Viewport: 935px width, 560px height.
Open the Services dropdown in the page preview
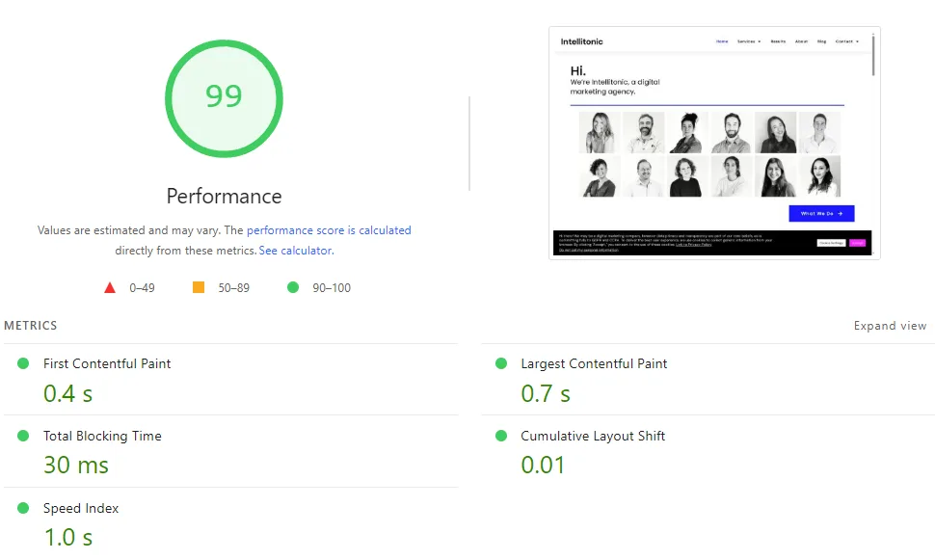[x=749, y=41]
